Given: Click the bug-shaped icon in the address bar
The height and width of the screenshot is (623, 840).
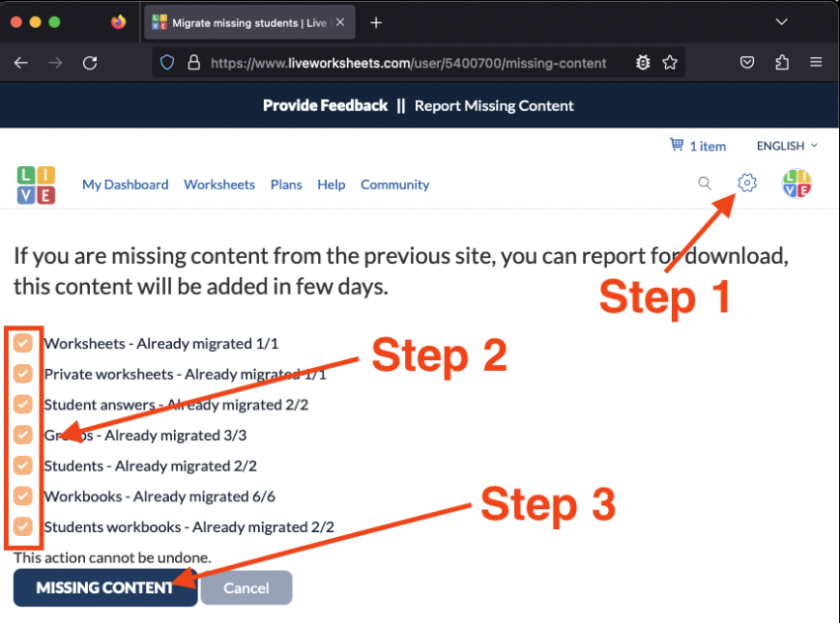Looking at the screenshot, I should 643,62.
